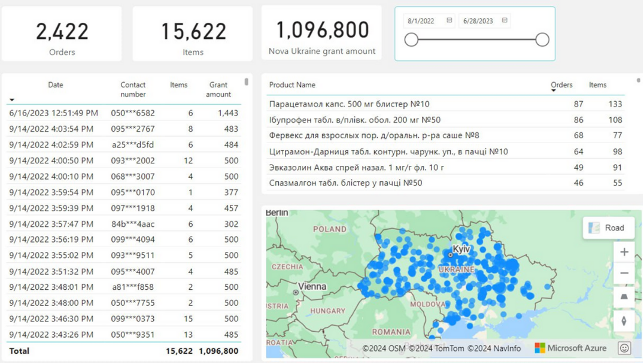Select the 15,622 Items card
The height and width of the screenshot is (364, 644).
[x=193, y=34]
